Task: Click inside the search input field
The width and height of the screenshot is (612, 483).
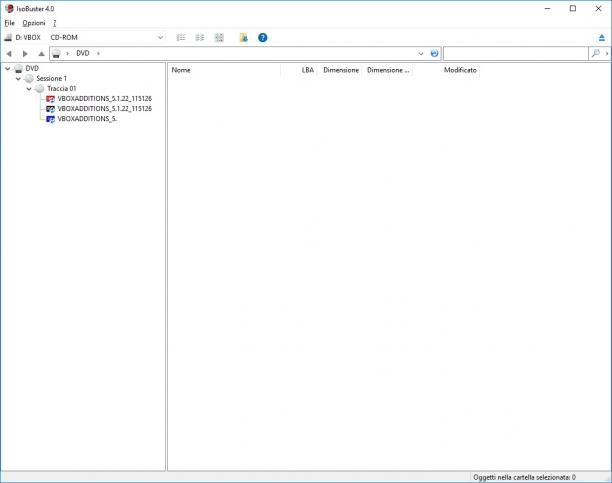Action: click(515, 53)
